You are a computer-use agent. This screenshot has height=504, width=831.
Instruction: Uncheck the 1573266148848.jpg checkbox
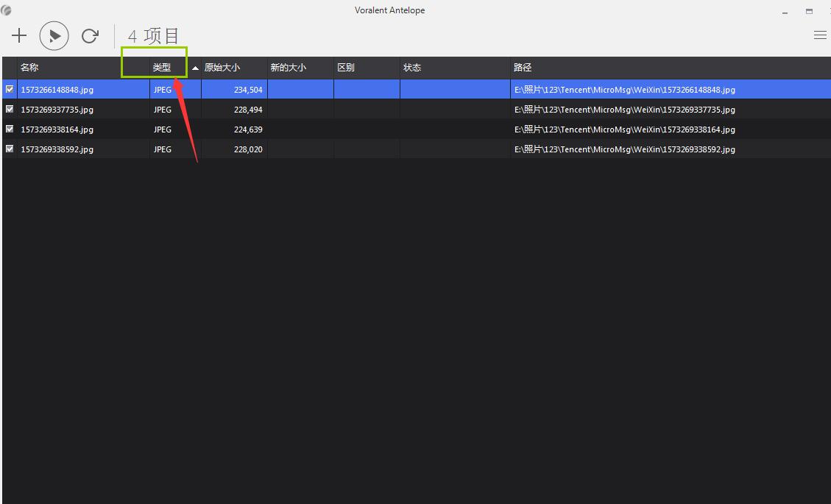point(10,89)
